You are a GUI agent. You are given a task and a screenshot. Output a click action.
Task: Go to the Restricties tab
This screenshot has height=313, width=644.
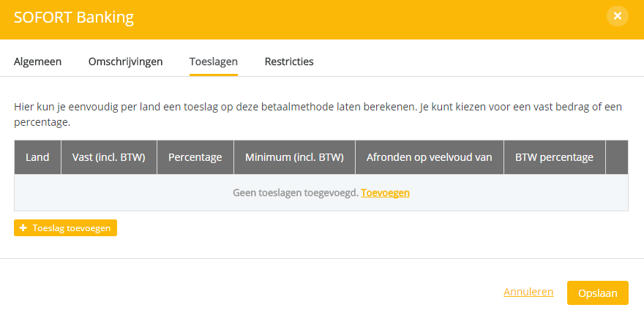289,61
